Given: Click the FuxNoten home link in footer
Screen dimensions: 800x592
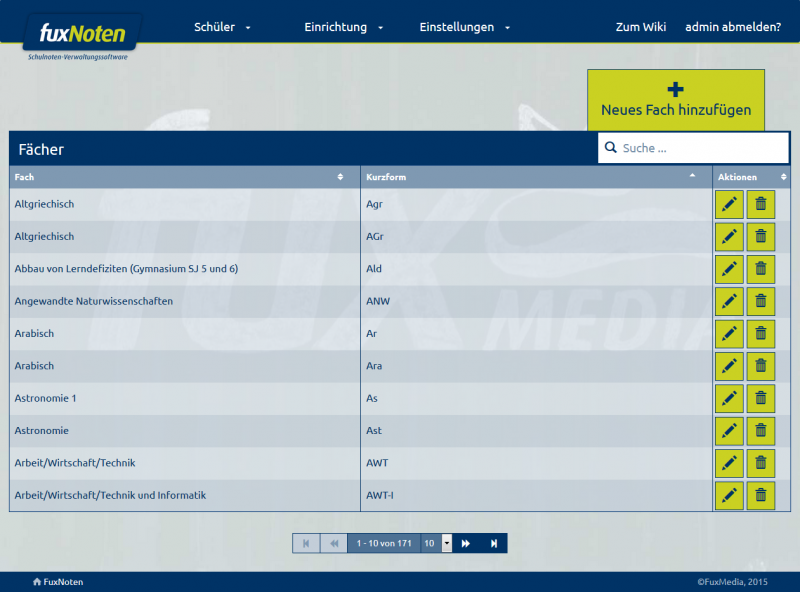Looking at the screenshot, I should [58, 582].
